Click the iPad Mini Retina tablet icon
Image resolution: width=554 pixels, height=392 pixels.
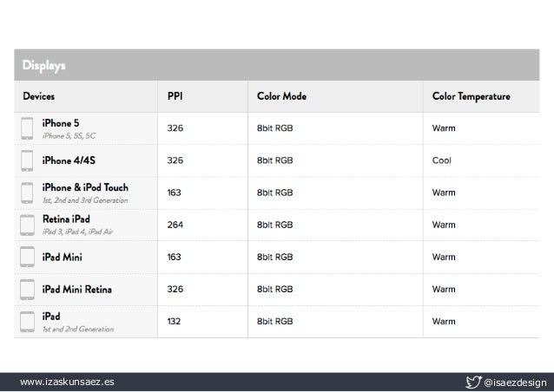pos(27,290)
